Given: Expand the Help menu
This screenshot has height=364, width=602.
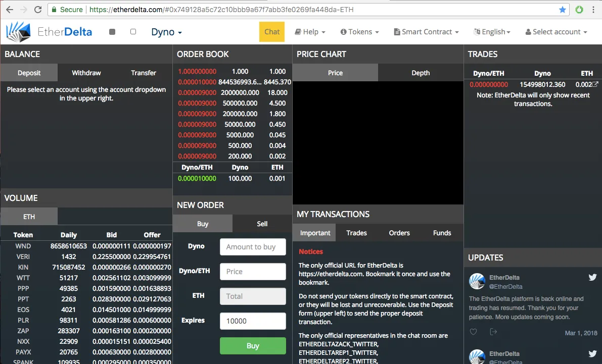Looking at the screenshot, I should (x=310, y=32).
